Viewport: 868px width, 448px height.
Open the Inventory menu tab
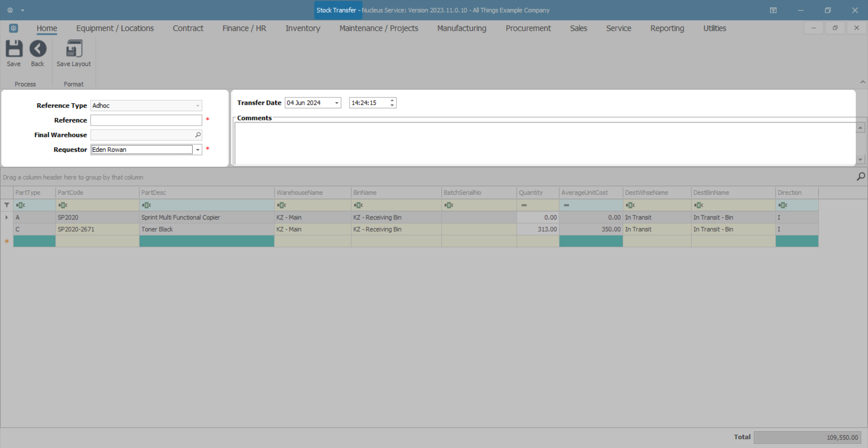pos(303,28)
